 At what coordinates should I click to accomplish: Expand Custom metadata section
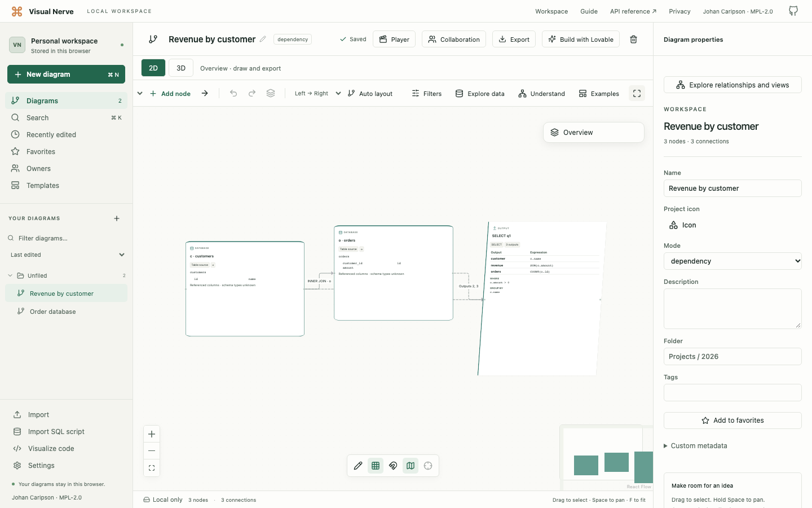click(695, 446)
